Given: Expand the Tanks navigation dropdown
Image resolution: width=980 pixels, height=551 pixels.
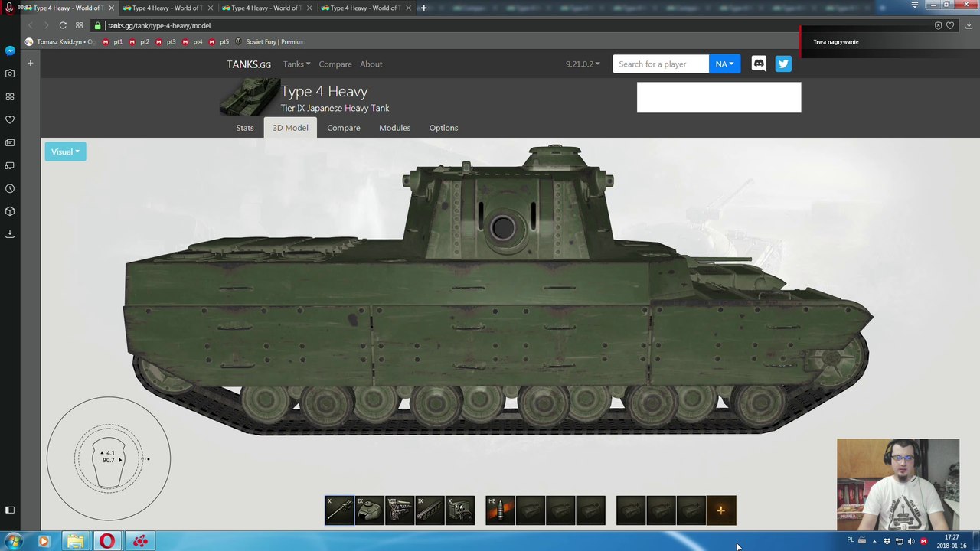Looking at the screenshot, I should tap(296, 64).
